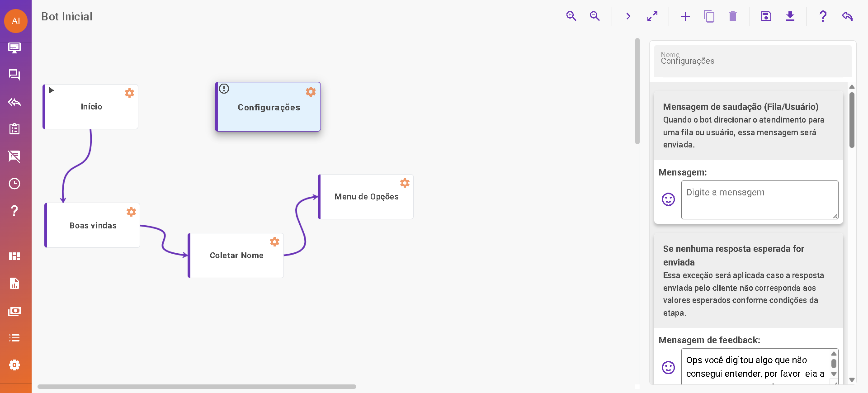This screenshot has width=868, height=393.
Task: Go back using the reply arrow icon
Action: click(847, 16)
